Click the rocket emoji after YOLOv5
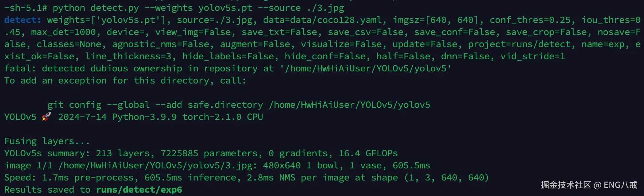Image resolution: width=644 pixels, height=196 pixels. point(47,117)
